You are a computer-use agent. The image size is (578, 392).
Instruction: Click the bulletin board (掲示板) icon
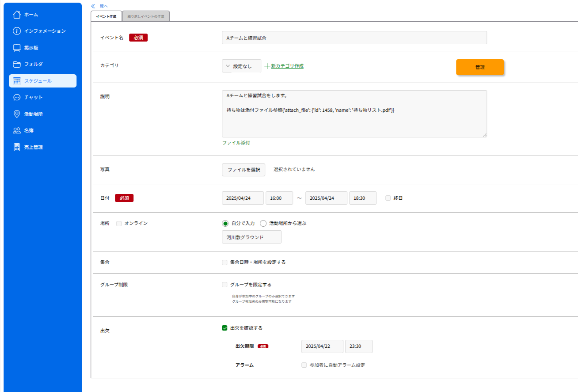point(17,48)
